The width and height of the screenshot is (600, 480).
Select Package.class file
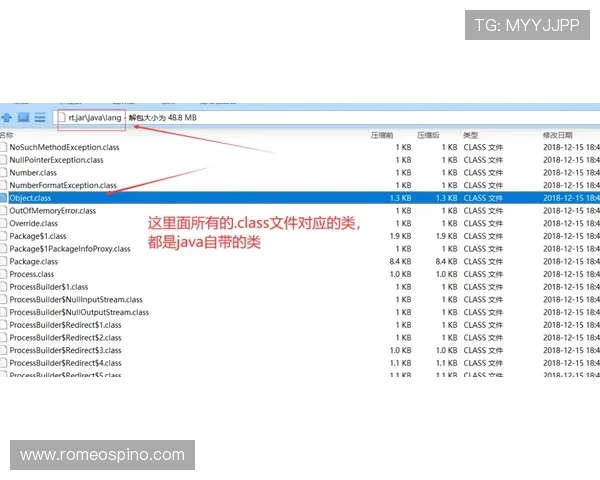(x=34, y=261)
